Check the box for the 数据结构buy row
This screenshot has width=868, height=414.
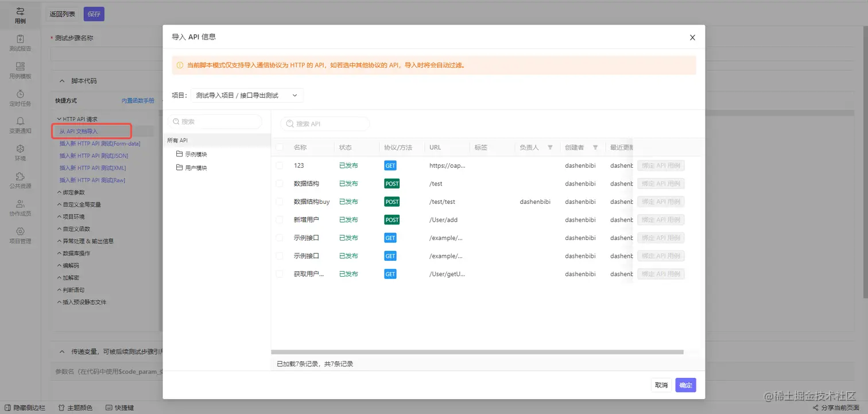280,202
